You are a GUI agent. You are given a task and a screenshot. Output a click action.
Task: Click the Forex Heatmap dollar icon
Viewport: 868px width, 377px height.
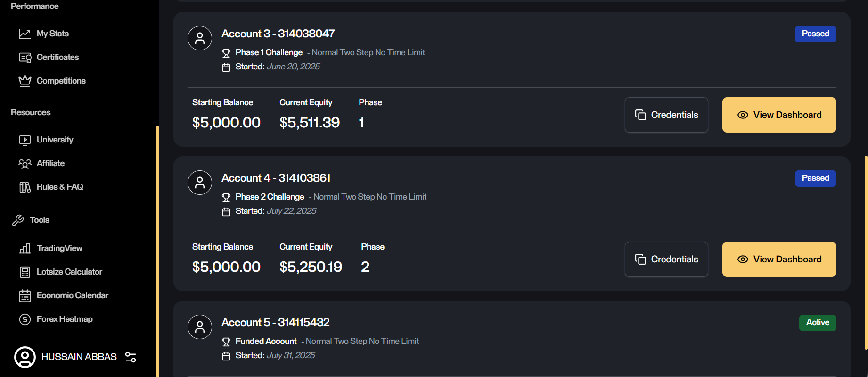pyautogui.click(x=25, y=319)
